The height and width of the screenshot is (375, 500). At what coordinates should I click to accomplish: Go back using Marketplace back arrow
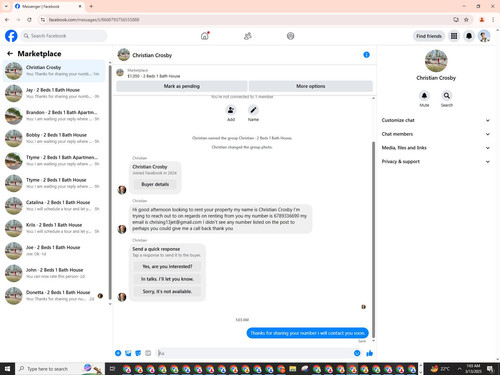click(10, 53)
